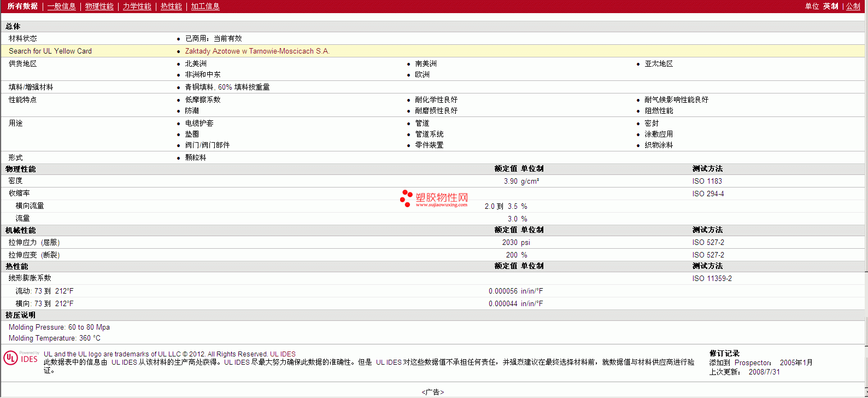This screenshot has height=398, width=868.
Task: Click Molding Temperature: 360 °C text
Action: pos(55,338)
